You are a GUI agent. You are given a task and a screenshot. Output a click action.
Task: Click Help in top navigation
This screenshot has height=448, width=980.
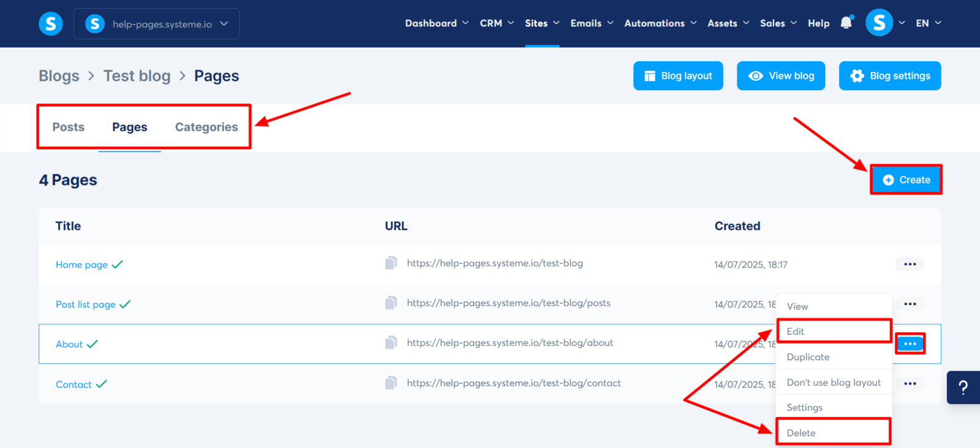click(818, 23)
